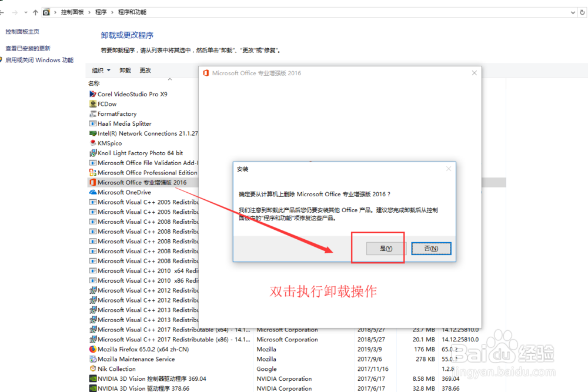Click the control panel address bar icon
Viewport: 588px width, 392px height.
46,12
